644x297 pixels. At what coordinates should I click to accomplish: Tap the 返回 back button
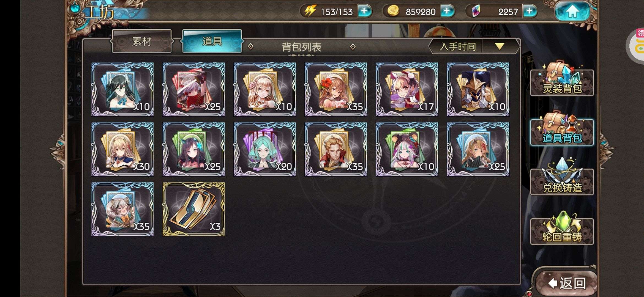[567, 283]
